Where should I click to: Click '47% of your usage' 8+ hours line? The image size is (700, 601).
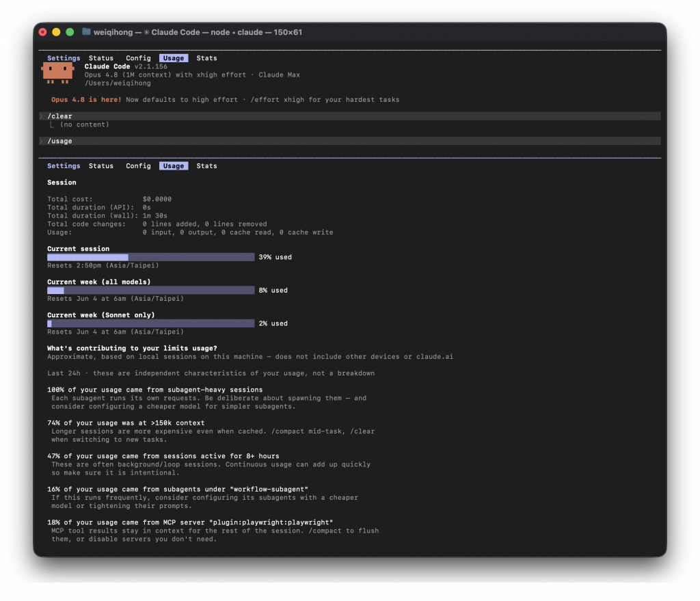163,456
